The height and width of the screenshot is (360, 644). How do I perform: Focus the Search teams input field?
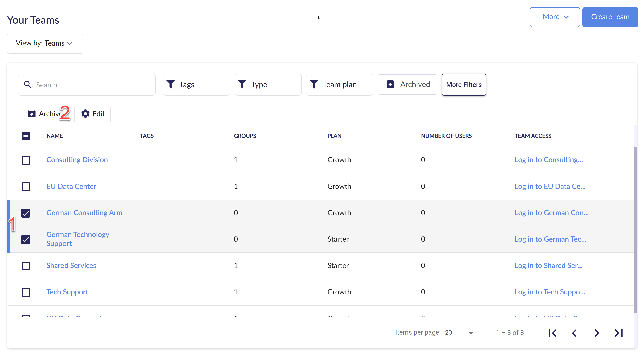pyautogui.click(x=87, y=85)
